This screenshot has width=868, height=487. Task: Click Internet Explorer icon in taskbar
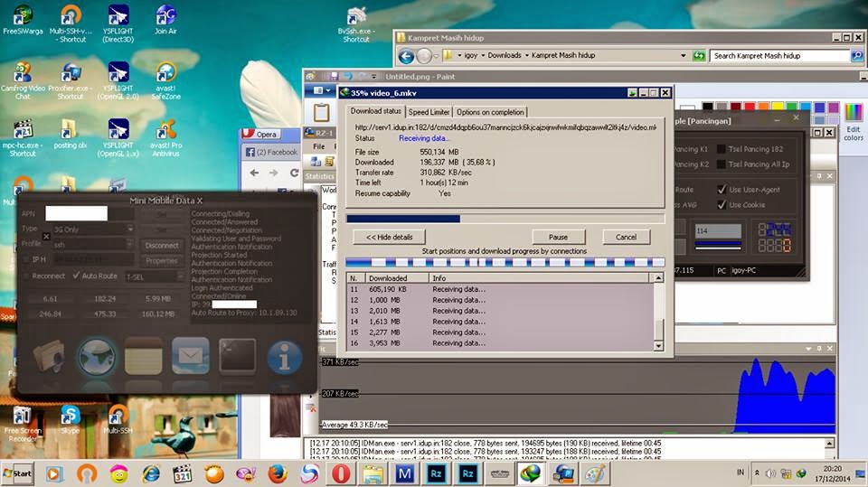click(151, 473)
